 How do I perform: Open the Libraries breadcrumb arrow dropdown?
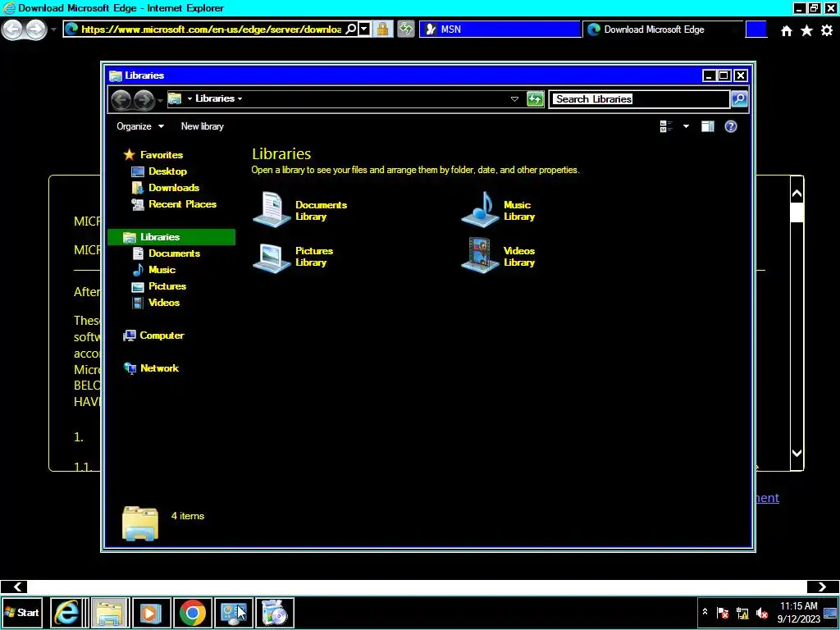pos(240,98)
